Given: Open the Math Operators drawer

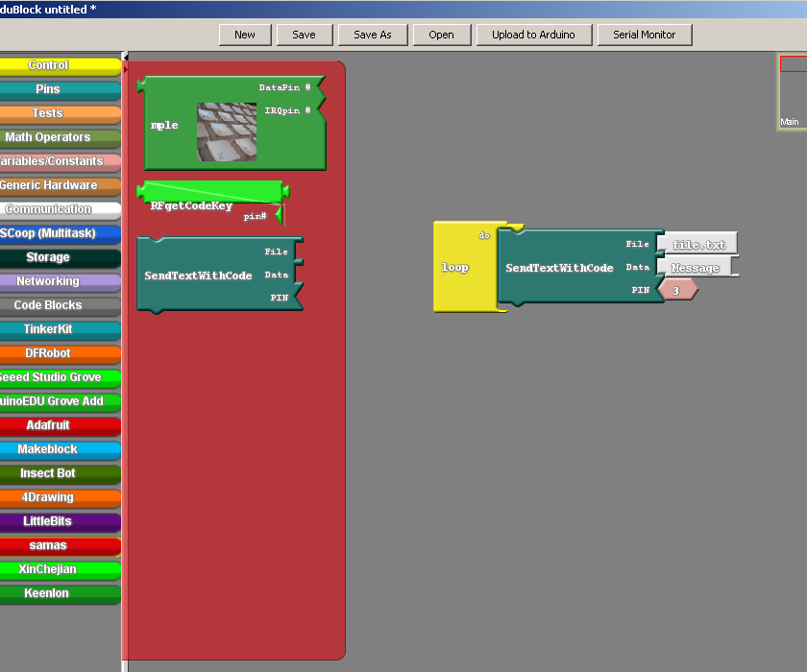Looking at the screenshot, I should [60, 137].
